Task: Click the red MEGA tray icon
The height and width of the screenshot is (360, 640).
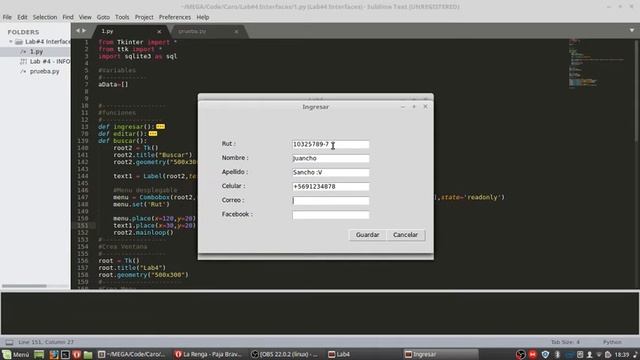Action: [533, 354]
